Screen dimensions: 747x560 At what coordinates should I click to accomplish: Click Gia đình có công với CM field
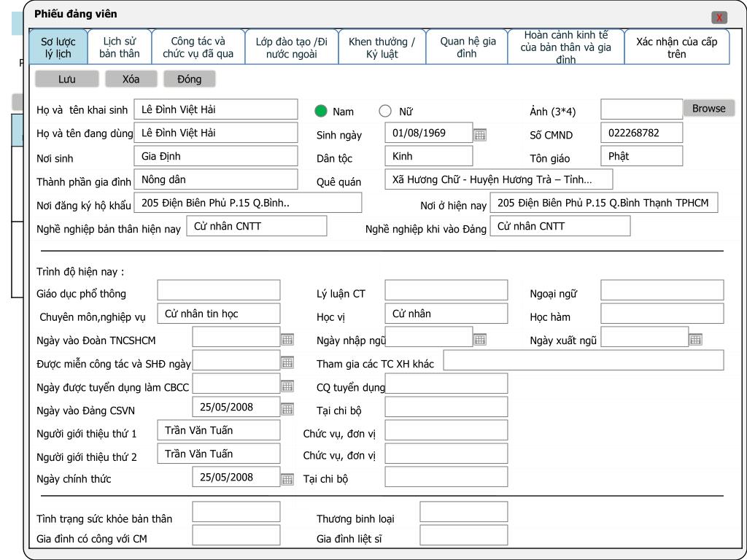point(236,535)
